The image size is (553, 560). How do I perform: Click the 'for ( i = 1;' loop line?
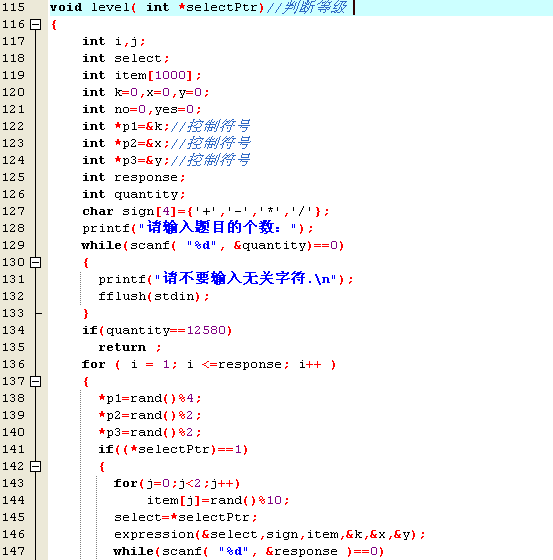[209, 364]
